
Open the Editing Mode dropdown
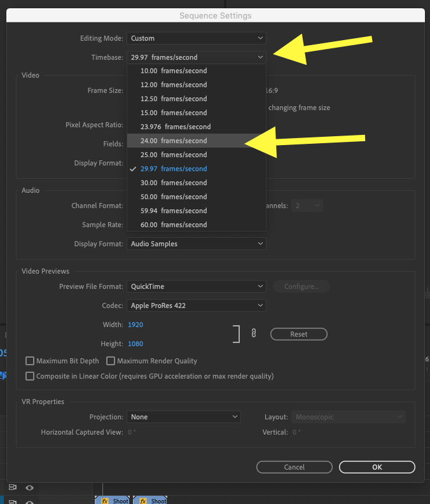click(x=196, y=38)
